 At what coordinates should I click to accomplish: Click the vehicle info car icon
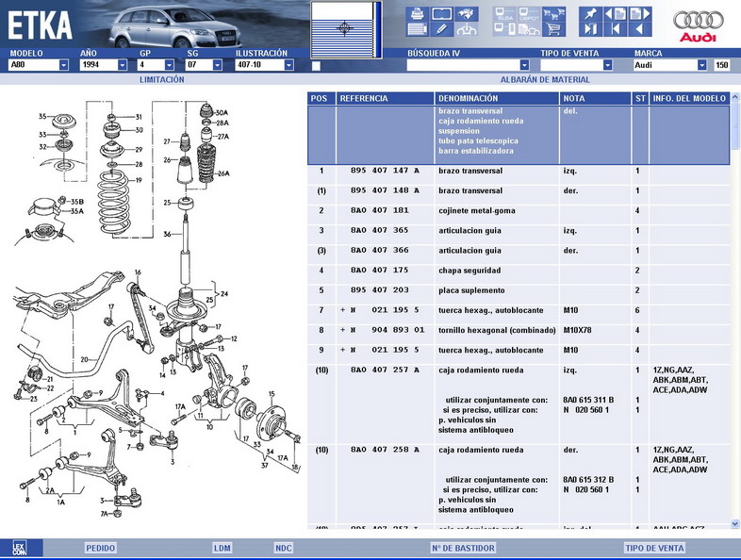click(x=467, y=29)
